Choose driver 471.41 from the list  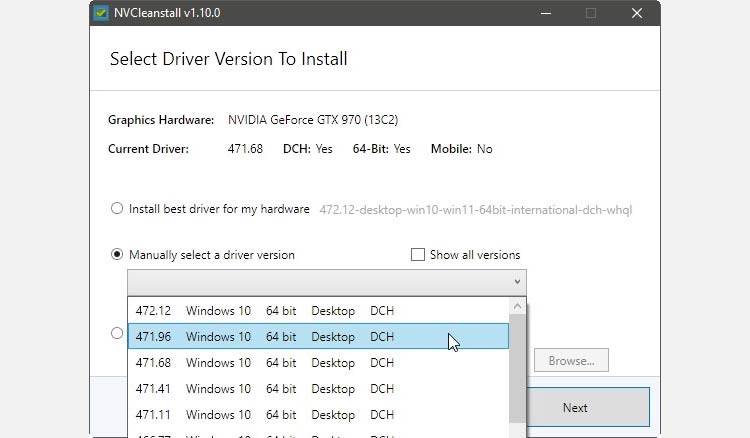tap(318, 388)
